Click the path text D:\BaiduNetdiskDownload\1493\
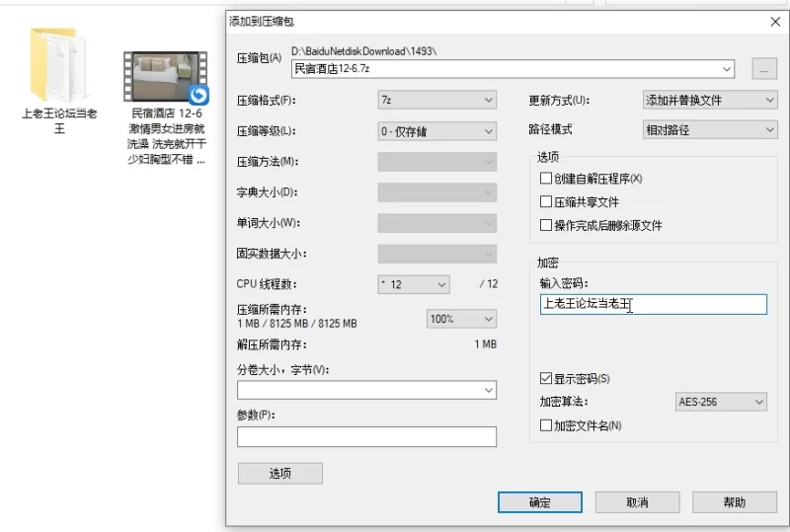 click(x=363, y=51)
